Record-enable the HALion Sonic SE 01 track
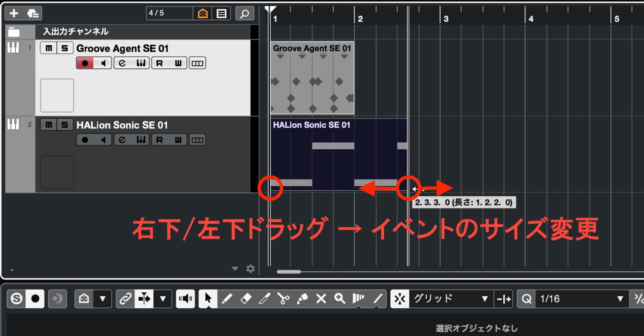The width and height of the screenshot is (644, 336). [x=85, y=140]
